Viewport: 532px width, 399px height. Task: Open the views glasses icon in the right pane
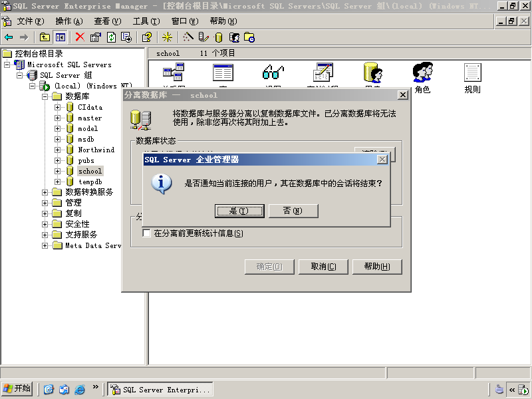pyautogui.click(x=273, y=72)
